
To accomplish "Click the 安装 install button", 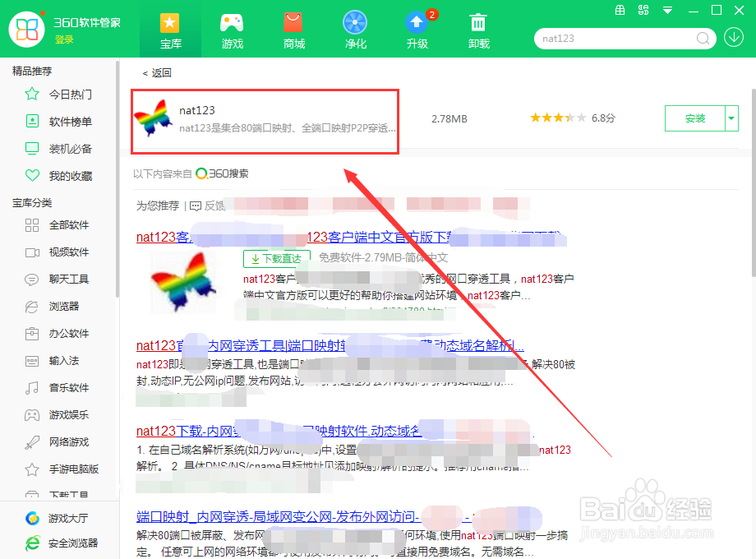I will (x=694, y=118).
